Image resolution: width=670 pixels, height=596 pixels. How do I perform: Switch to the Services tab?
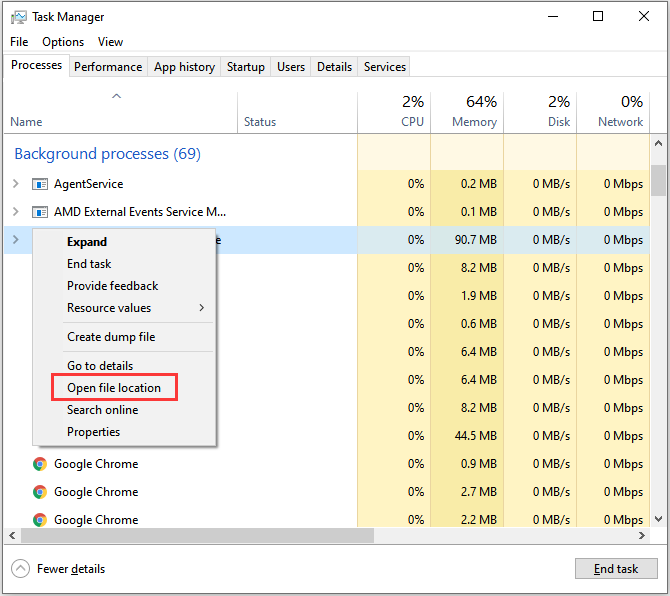[385, 67]
